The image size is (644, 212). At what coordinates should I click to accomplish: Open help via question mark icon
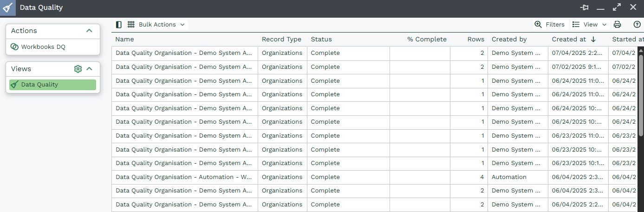point(637,25)
